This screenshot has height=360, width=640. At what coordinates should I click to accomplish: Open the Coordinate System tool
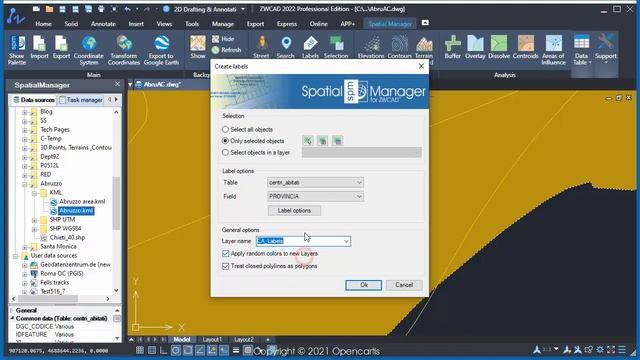pyautogui.click(x=89, y=50)
